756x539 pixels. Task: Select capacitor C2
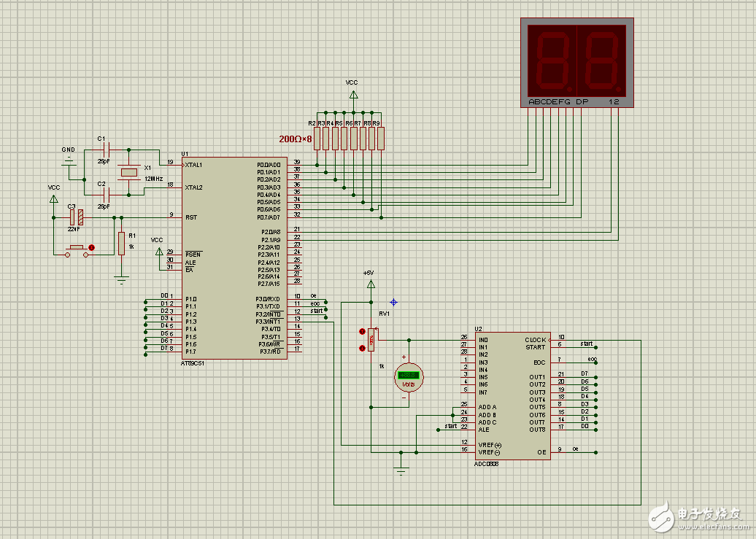[107, 195]
